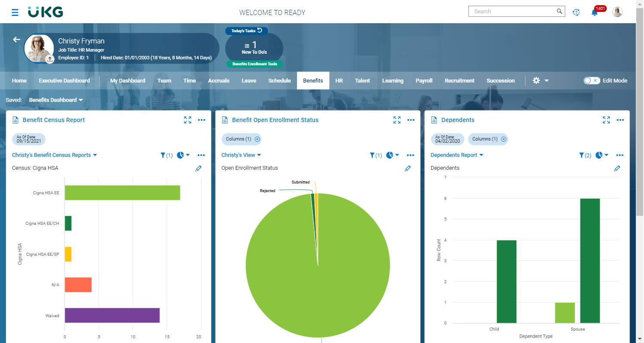Image resolution: width=644 pixels, height=343 pixels.
Task: Toggle Edit Mode switch
Action: (592, 80)
